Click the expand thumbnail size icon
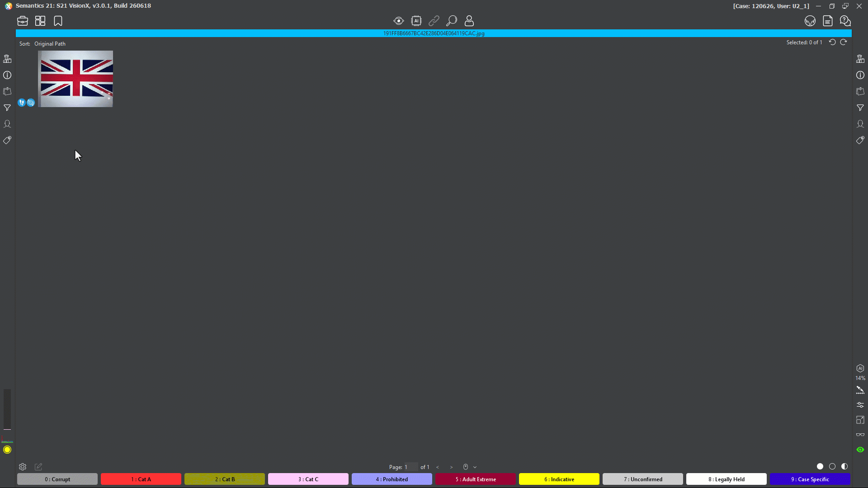Viewport: 868px width, 488px height. [x=860, y=420]
